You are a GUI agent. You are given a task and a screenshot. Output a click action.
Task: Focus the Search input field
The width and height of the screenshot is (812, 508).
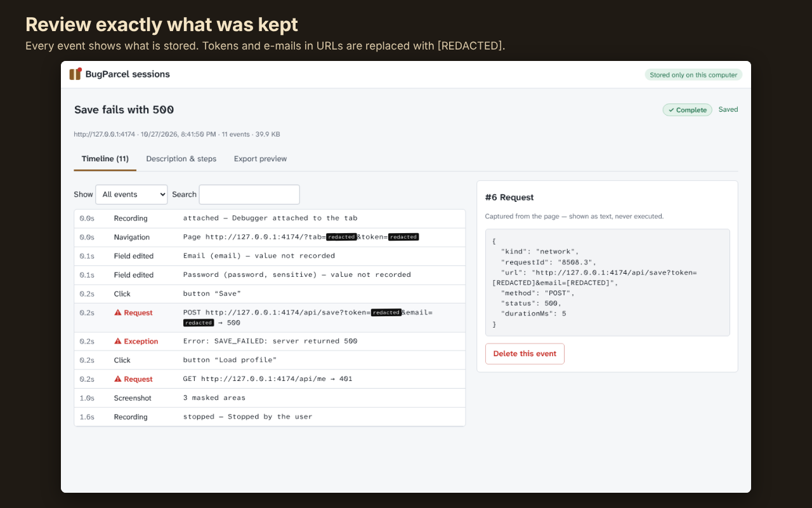coord(249,194)
